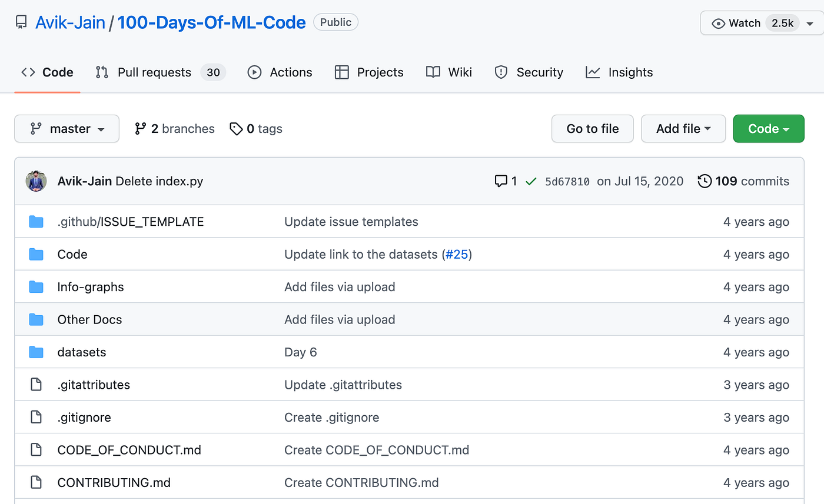Screen dimensions: 824x504
Task: Click the Go to file button
Action: (x=592, y=128)
